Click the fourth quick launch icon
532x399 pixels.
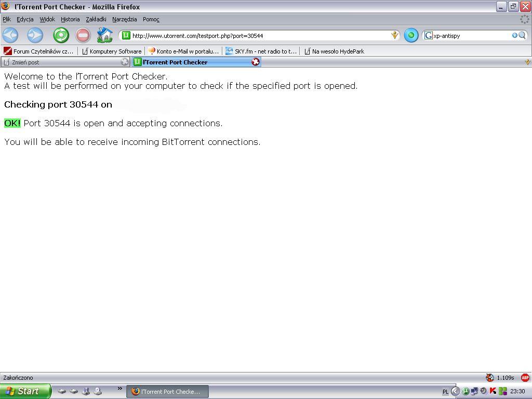98,391
